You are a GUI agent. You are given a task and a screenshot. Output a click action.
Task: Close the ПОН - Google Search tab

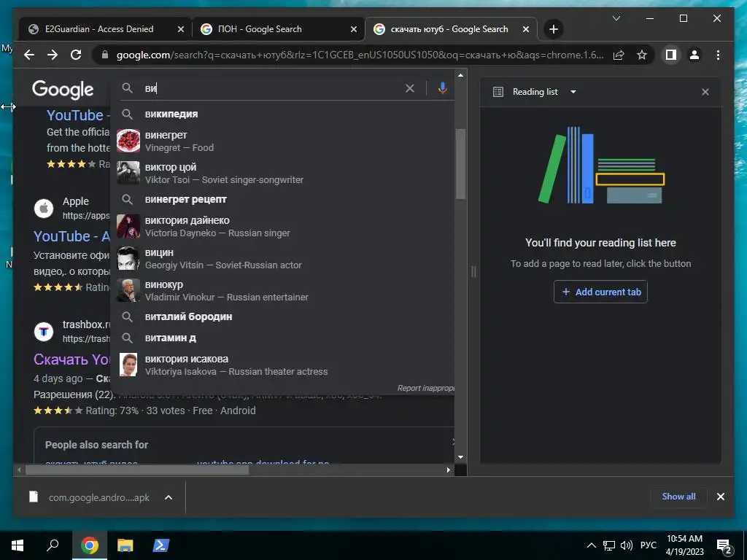point(354,29)
